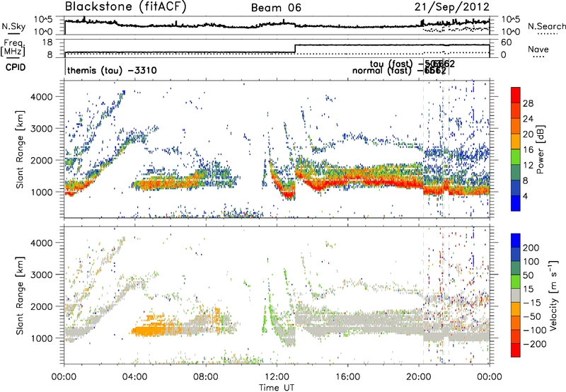Image resolution: width=566 pixels, height=392 pixels.
Task: Click the frequency step-up near 13:00
Action: [x=295, y=48]
